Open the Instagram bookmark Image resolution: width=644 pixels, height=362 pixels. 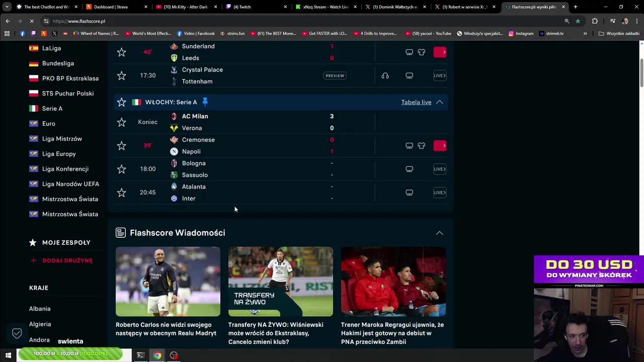521,34
